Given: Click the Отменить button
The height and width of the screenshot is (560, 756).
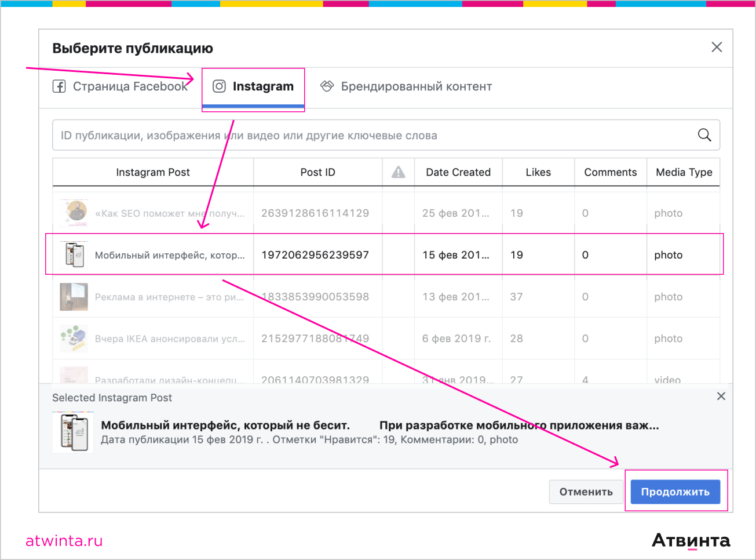Looking at the screenshot, I should click(x=586, y=492).
